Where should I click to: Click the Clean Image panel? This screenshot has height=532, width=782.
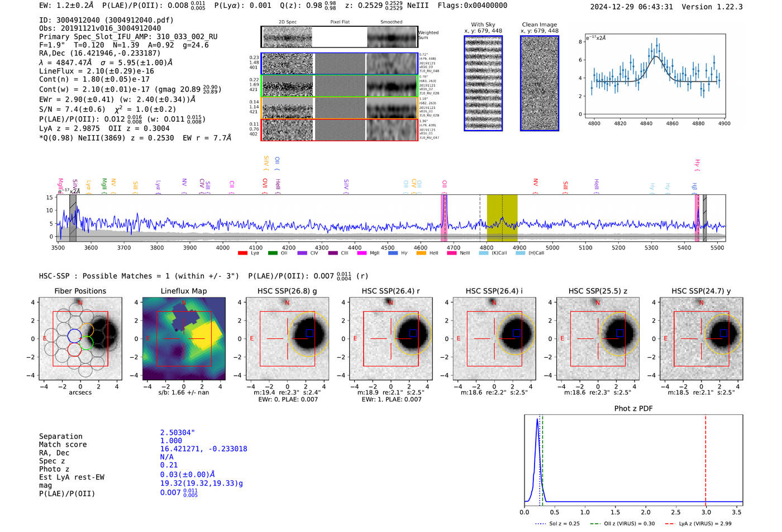[540, 83]
